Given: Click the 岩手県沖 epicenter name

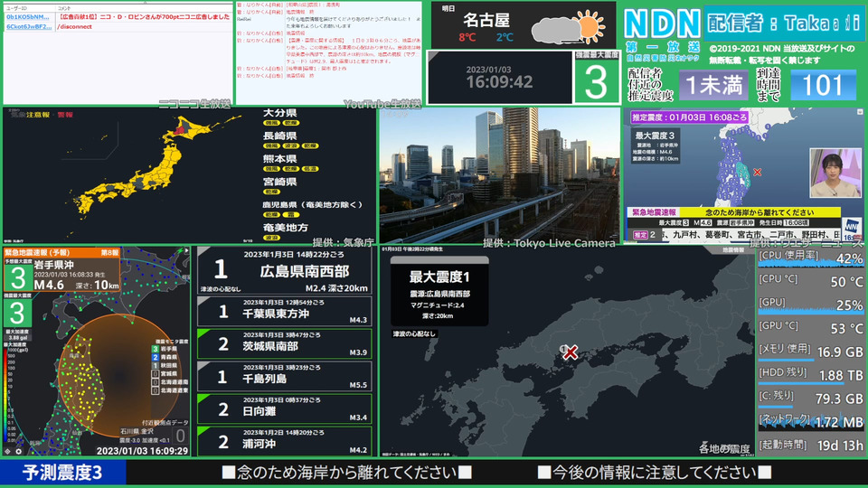Looking at the screenshot, I should (x=54, y=265).
